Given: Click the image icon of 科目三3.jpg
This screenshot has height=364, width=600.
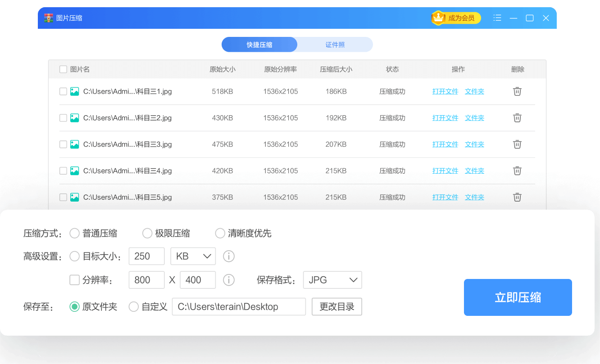Looking at the screenshot, I should (75, 144).
